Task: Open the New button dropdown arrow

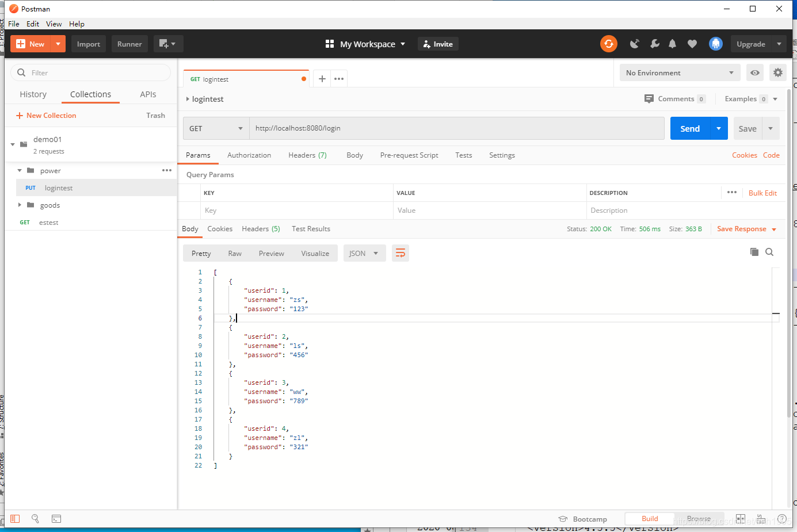Action: coord(58,44)
